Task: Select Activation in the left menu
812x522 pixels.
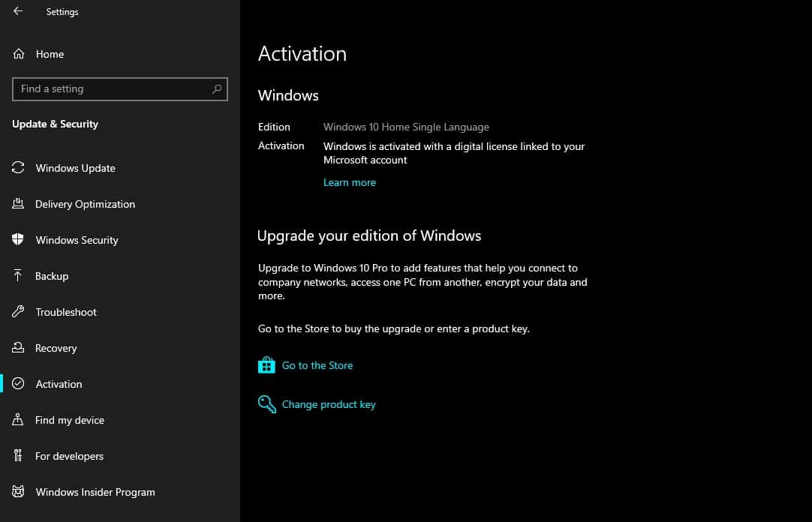Action: (x=59, y=384)
